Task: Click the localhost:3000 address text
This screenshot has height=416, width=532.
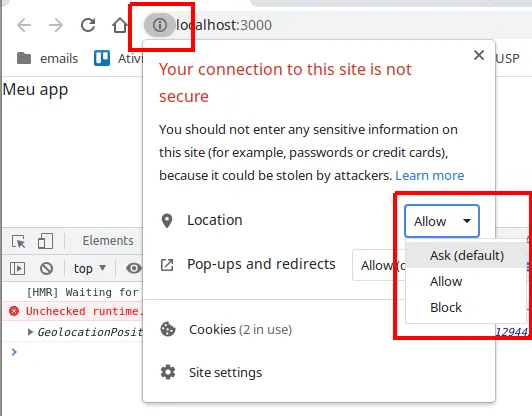Action: [224, 25]
